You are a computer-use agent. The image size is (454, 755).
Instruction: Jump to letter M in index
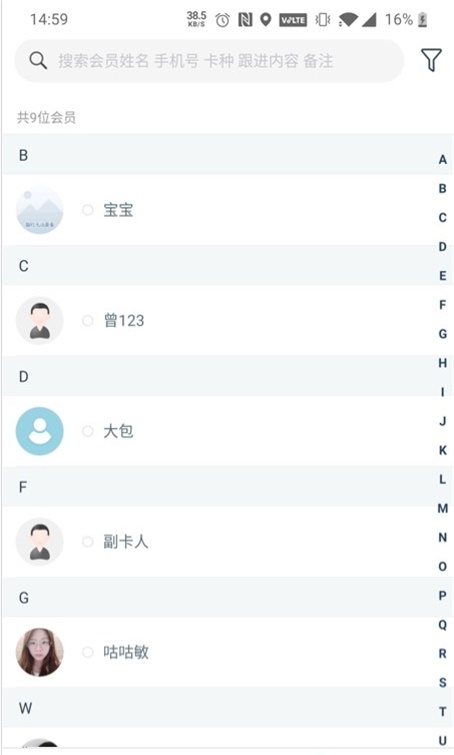[x=442, y=508]
